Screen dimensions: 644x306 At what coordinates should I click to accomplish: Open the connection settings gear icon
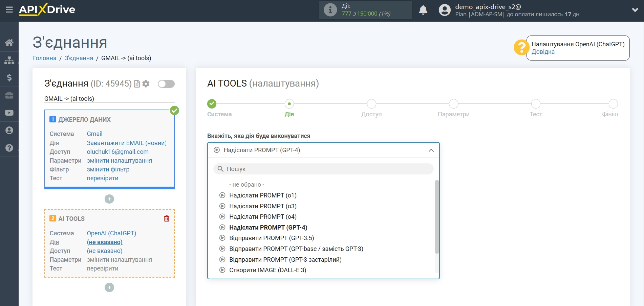[x=146, y=84]
